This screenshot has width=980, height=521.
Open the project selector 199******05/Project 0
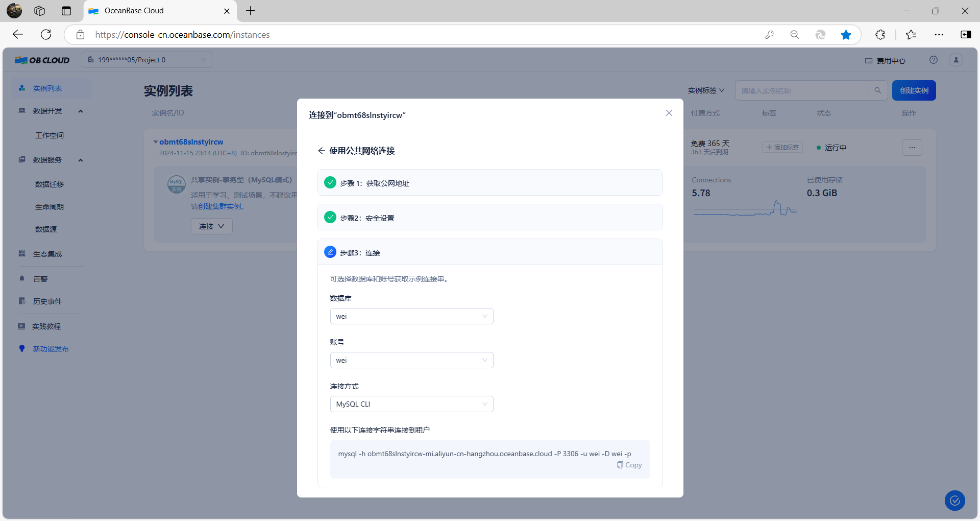pyautogui.click(x=147, y=60)
